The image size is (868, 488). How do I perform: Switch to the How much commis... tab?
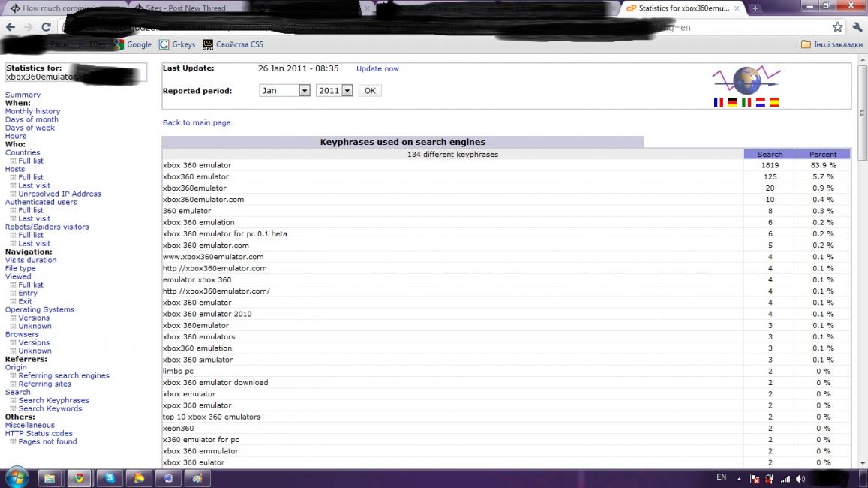click(x=64, y=8)
